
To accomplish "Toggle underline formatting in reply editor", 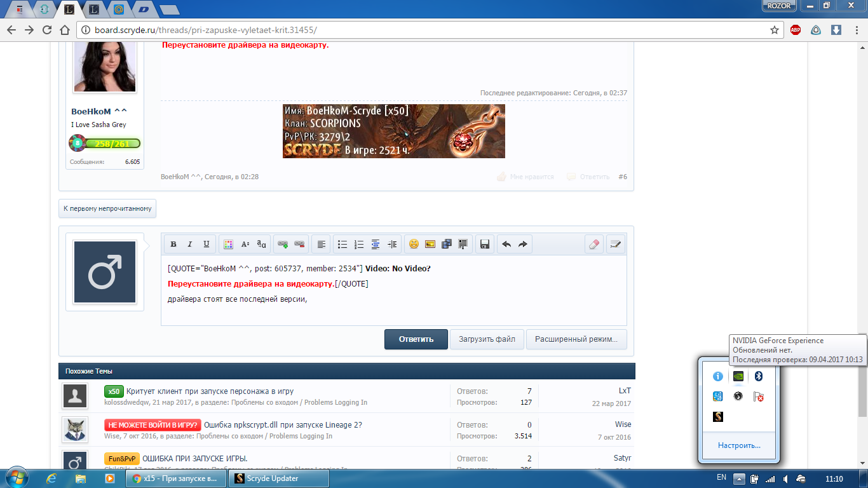I will (206, 244).
